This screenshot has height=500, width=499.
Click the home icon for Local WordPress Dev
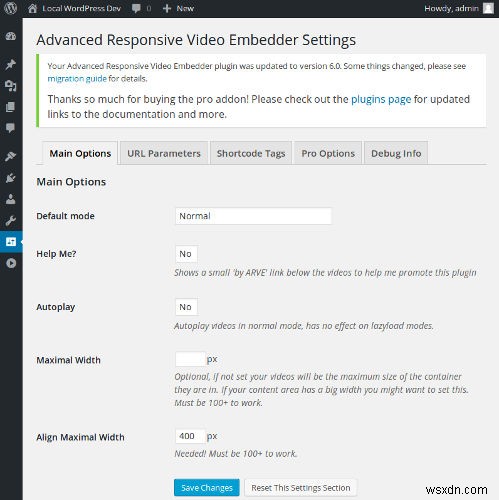click(x=32, y=8)
